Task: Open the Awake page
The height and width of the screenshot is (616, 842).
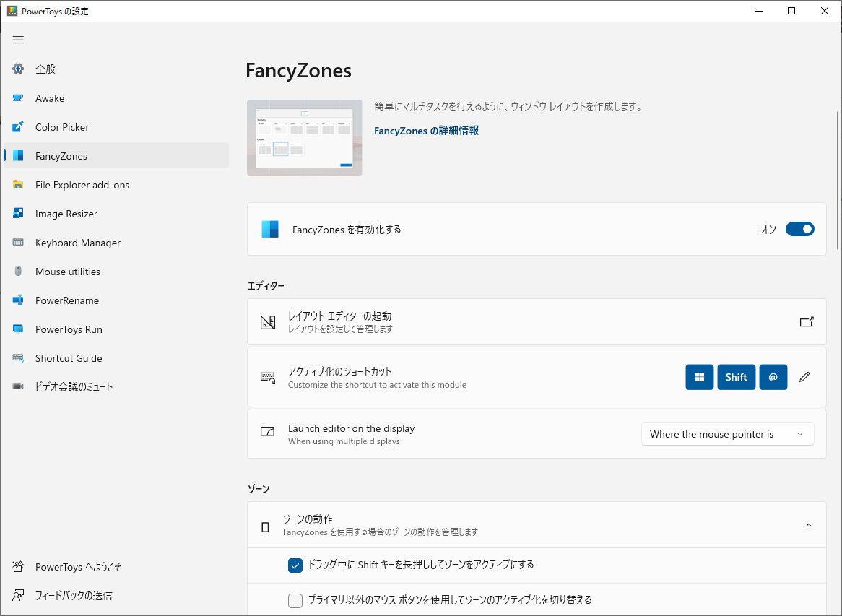Action: 116,97
